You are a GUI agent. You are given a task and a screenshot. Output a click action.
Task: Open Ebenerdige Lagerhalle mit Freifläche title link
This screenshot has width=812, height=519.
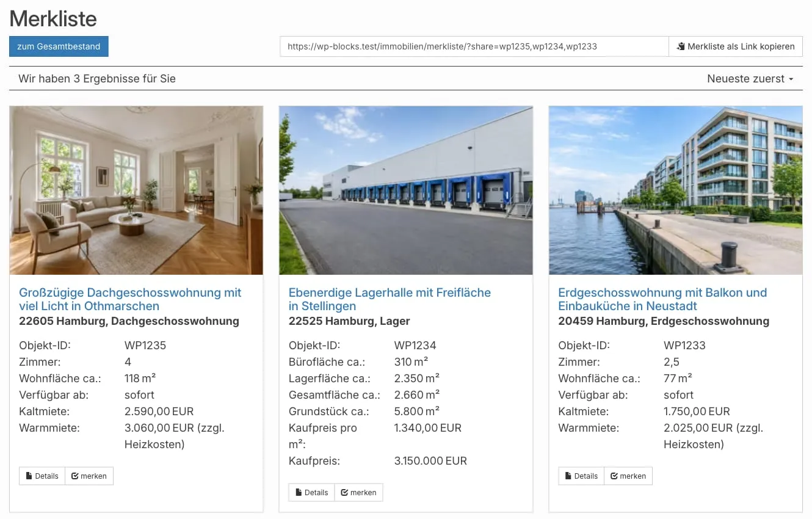click(390, 299)
